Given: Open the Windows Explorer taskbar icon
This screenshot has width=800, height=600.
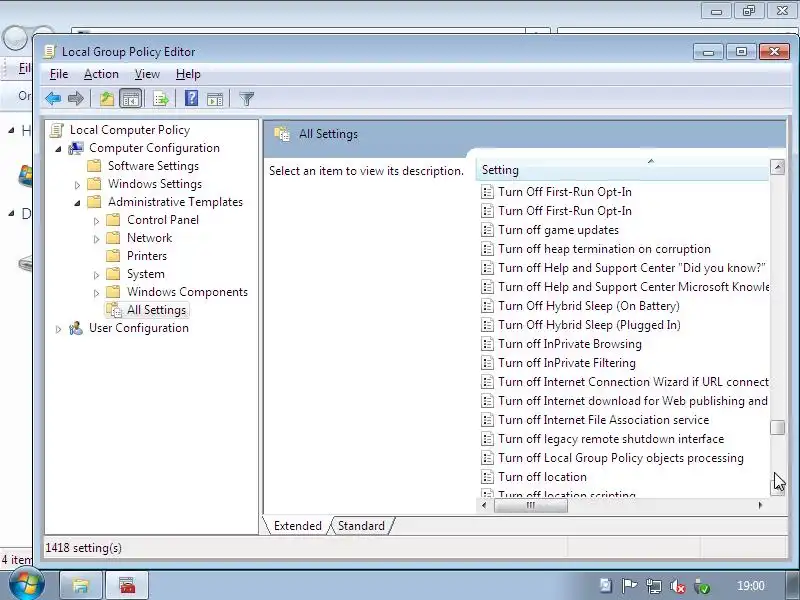Looking at the screenshot, I should [81, 585].
